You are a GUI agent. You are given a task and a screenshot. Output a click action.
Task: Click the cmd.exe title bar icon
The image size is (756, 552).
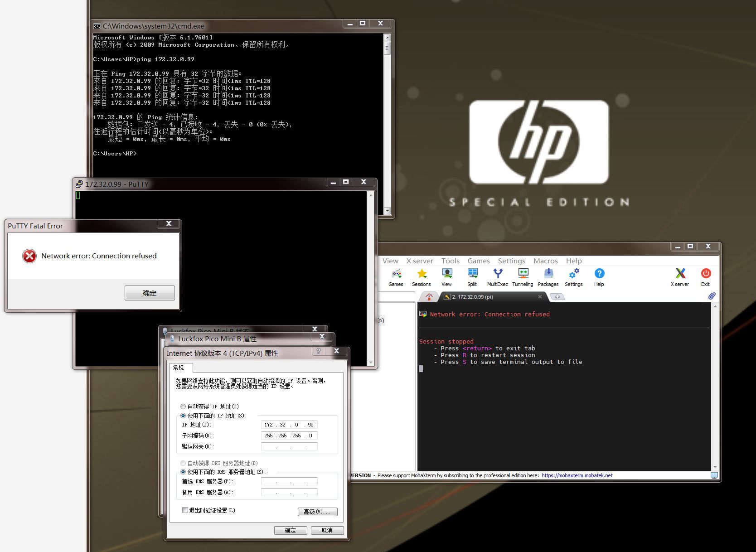97,26
